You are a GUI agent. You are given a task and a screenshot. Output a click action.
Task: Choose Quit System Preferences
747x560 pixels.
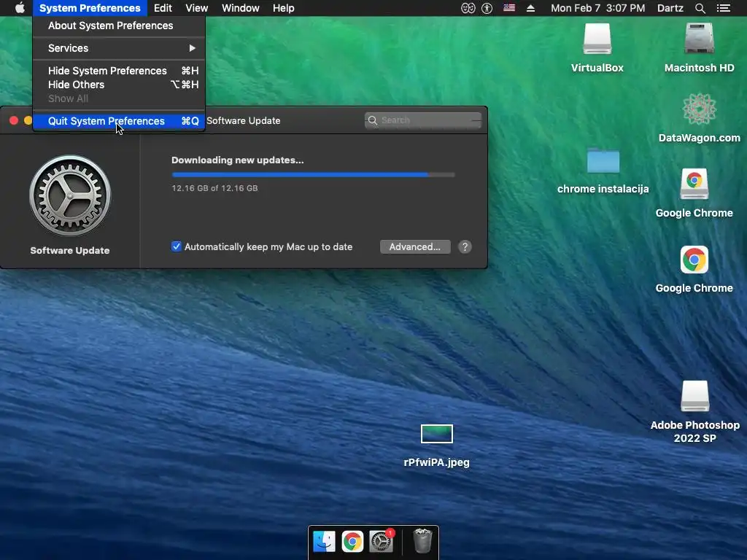click(119, 121)
